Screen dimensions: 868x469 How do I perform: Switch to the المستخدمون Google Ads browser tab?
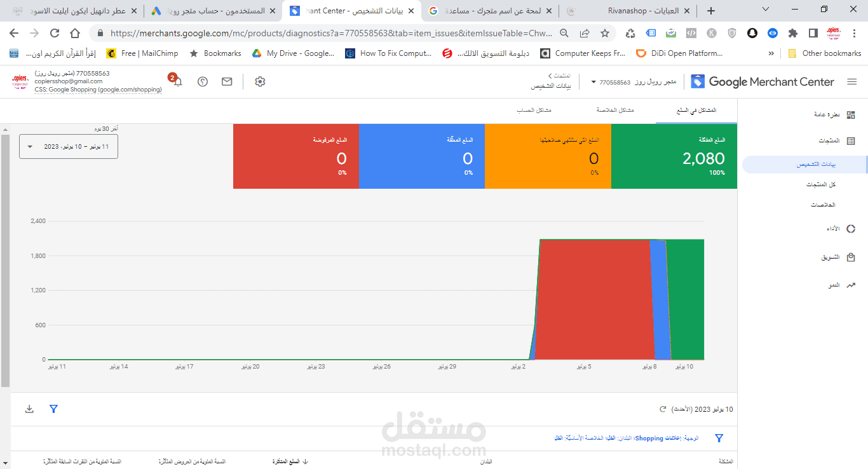213,11
